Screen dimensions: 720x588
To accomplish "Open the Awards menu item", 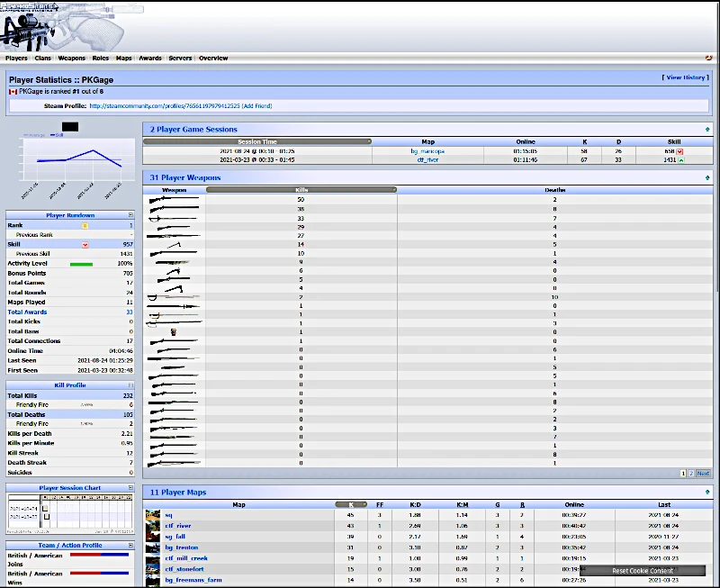I will click(x=150, y=59).
